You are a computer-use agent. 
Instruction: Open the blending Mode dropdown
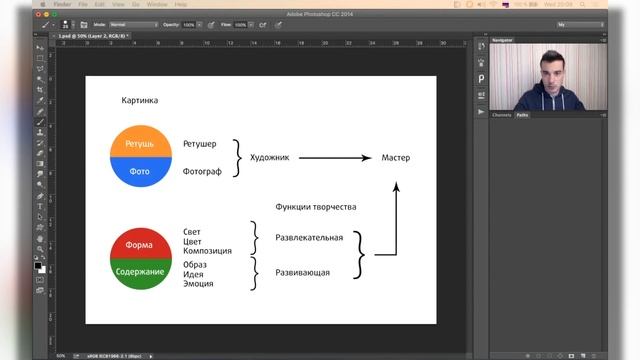point(133,25)
